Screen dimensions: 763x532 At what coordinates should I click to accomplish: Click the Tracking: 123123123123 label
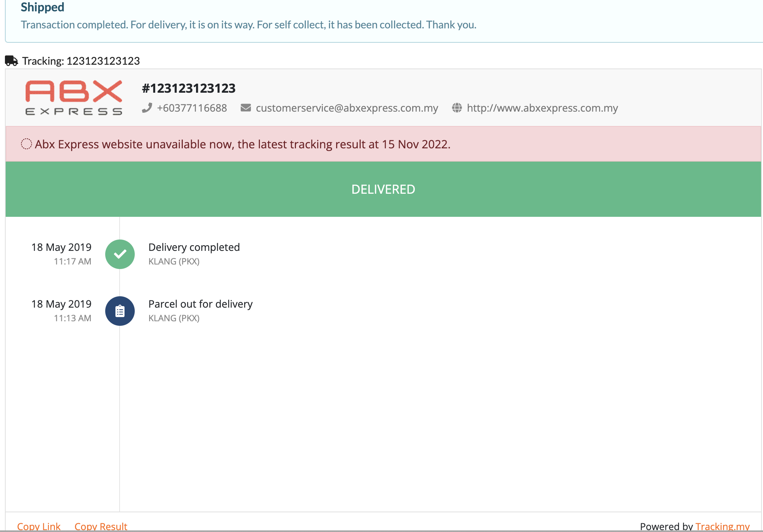tap(81, 61)
